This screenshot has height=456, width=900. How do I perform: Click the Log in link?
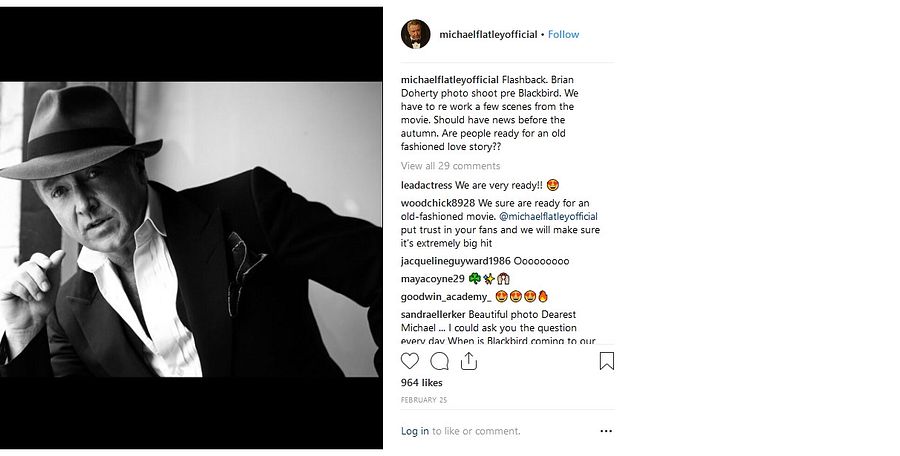point(415,431)
